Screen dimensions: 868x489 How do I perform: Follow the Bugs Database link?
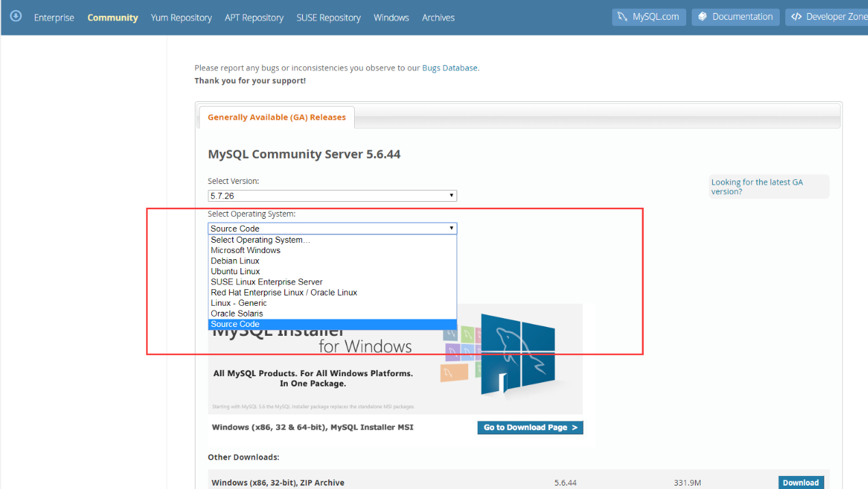pos(450,68)
